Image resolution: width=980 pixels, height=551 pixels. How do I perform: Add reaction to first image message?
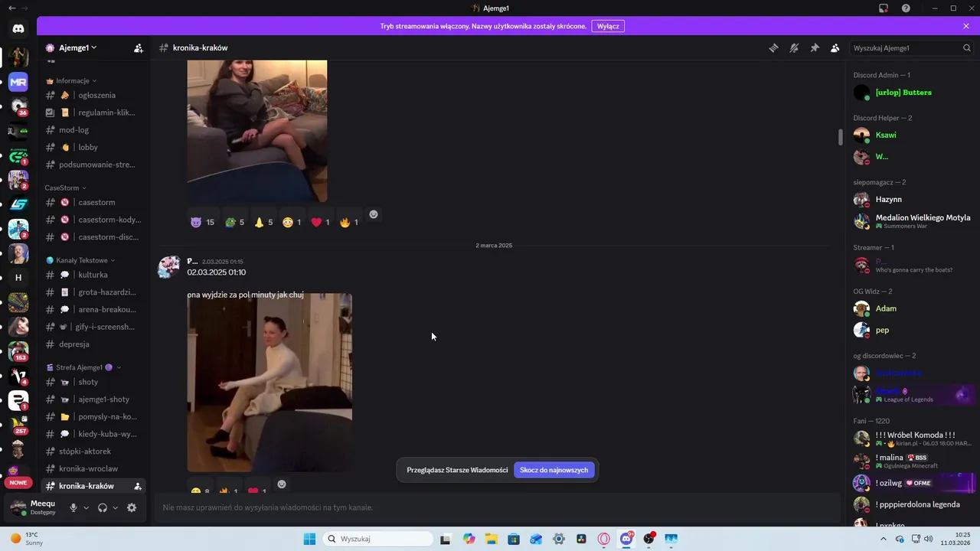374,215
